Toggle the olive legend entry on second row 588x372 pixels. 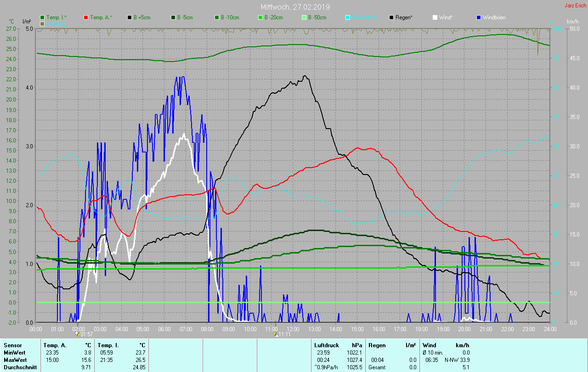coord(55,23)
